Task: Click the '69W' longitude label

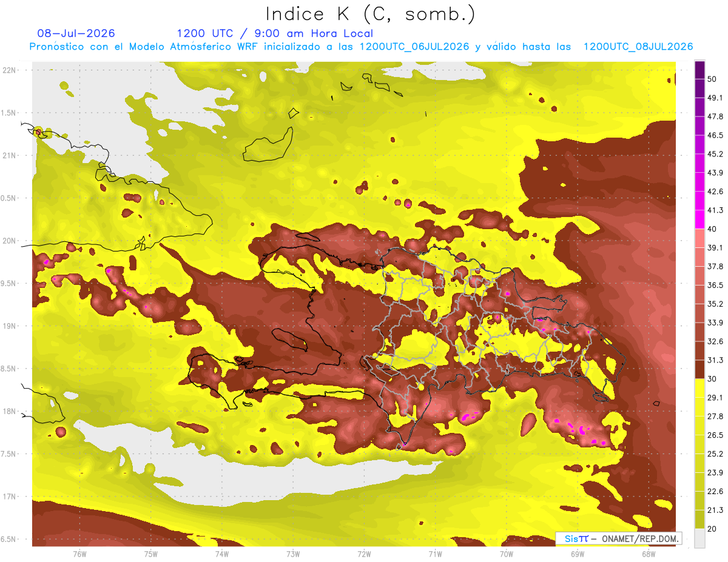Action: click(x=578, y=554)
